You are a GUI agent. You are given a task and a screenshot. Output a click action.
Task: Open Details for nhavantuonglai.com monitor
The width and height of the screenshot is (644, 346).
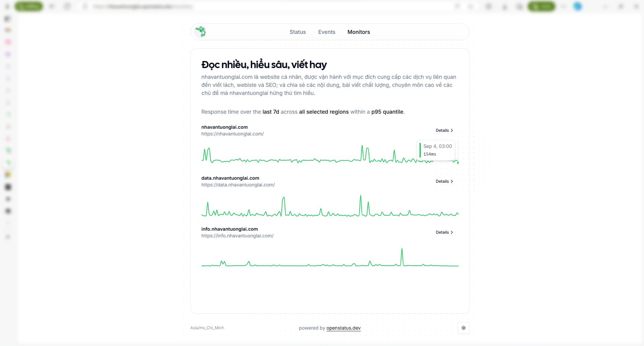444,130
